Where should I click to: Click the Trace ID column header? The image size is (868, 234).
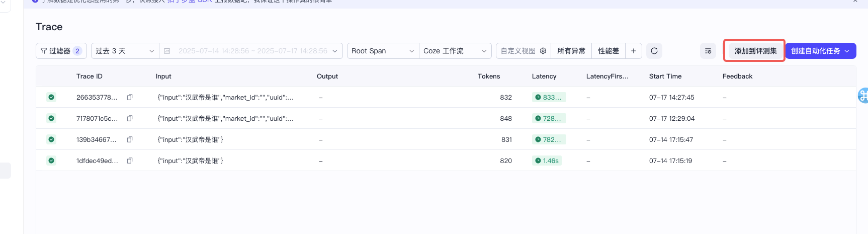90,76
